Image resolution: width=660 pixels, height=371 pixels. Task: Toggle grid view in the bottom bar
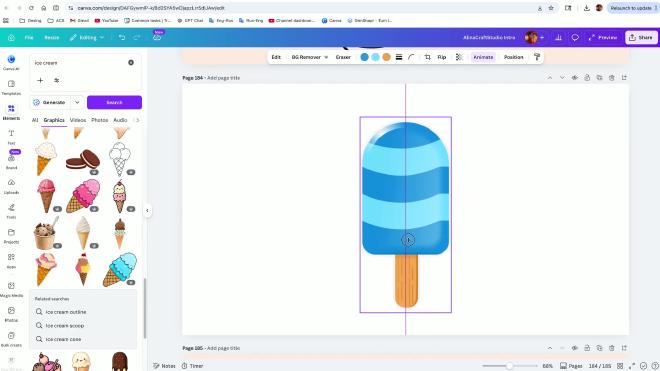click(x=620, y=366)
